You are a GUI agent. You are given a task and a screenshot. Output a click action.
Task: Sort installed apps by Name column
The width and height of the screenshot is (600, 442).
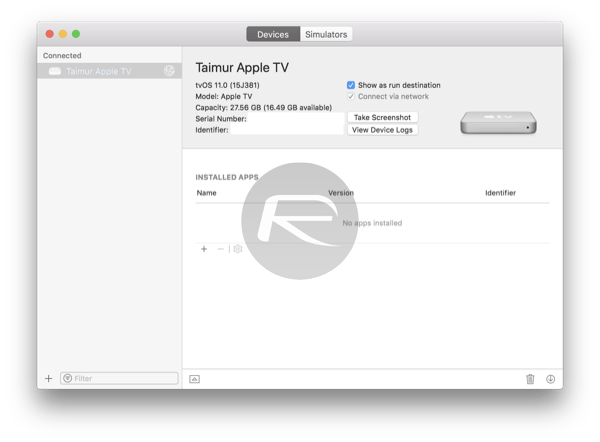207,193
